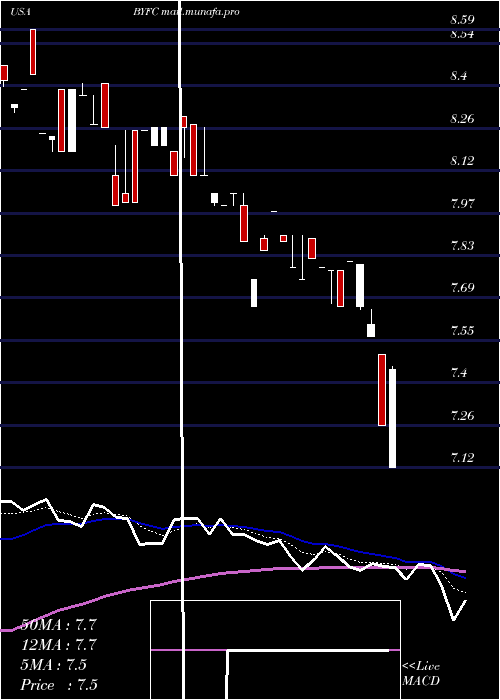The height and width of the screenshot is (700, 500).
Task: Select the 7.26 price level label
Action: [462, 416]
